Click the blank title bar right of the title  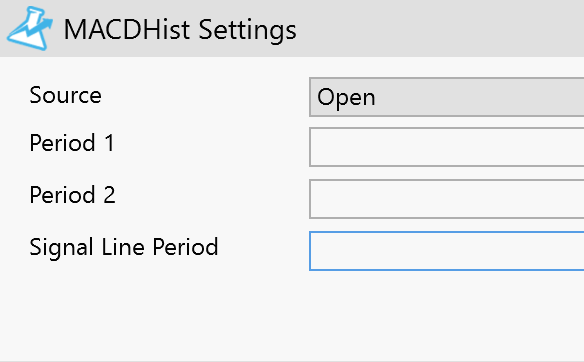[439, 28]
